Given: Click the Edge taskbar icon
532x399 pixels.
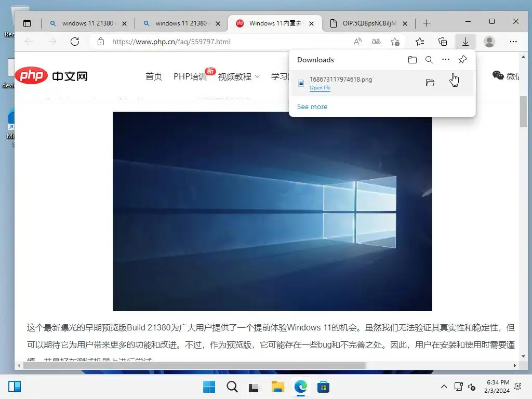Looking at the screenshot, I should pos(301,387).
